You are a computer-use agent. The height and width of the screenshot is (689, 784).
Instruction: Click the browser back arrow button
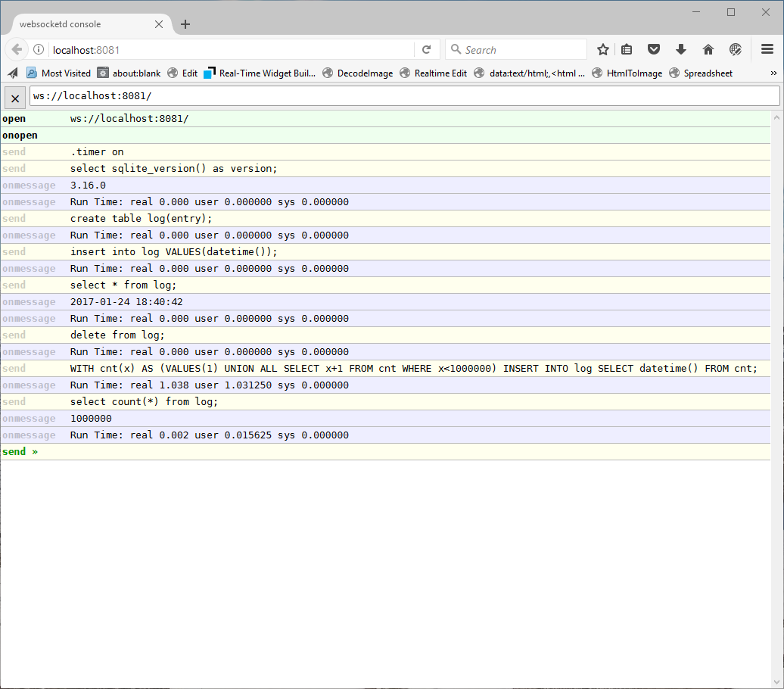click(17, 50)
